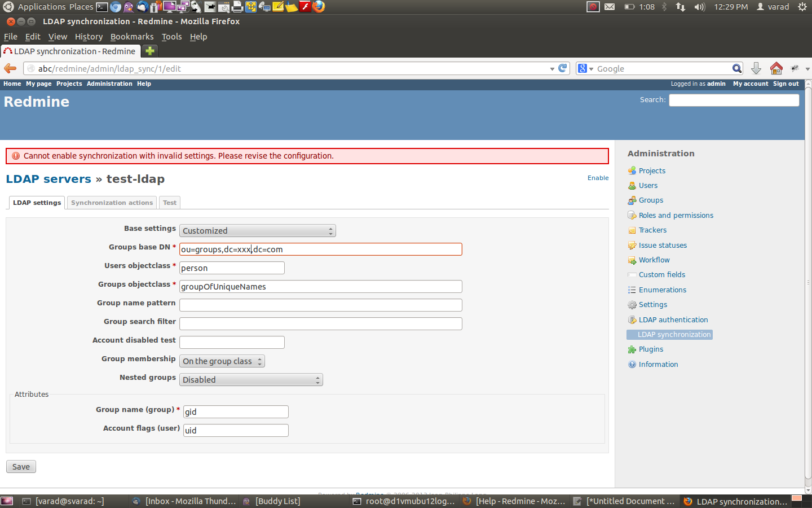Launch Firefox from the top panel launcher

(x=319, y=7)
